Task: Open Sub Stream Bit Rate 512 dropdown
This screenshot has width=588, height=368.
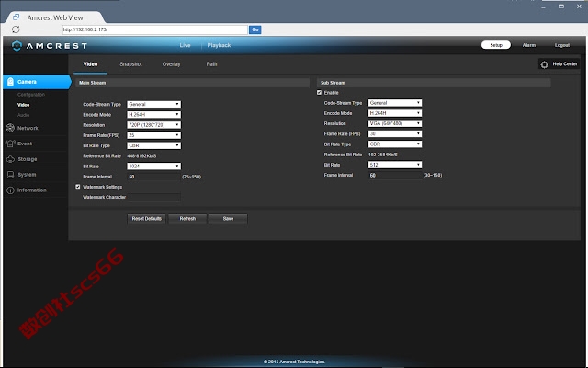Action: (x=395, y=165)
